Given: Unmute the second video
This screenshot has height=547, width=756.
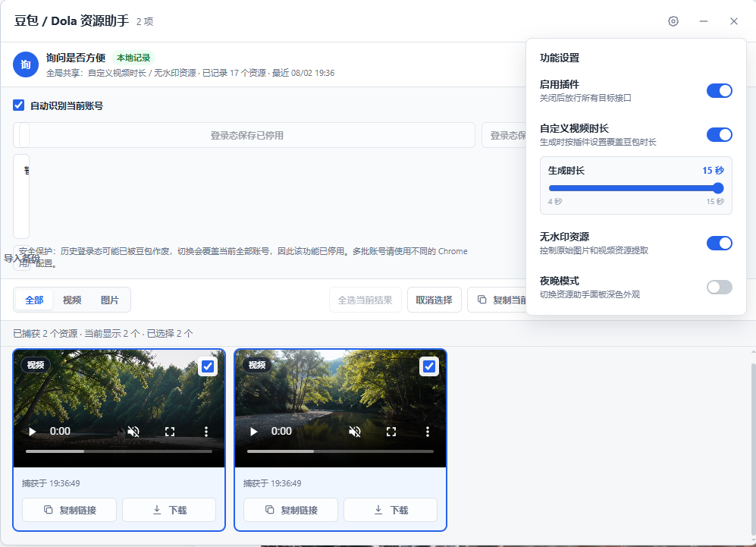Looking at the screenshot, I should (355, 431).
